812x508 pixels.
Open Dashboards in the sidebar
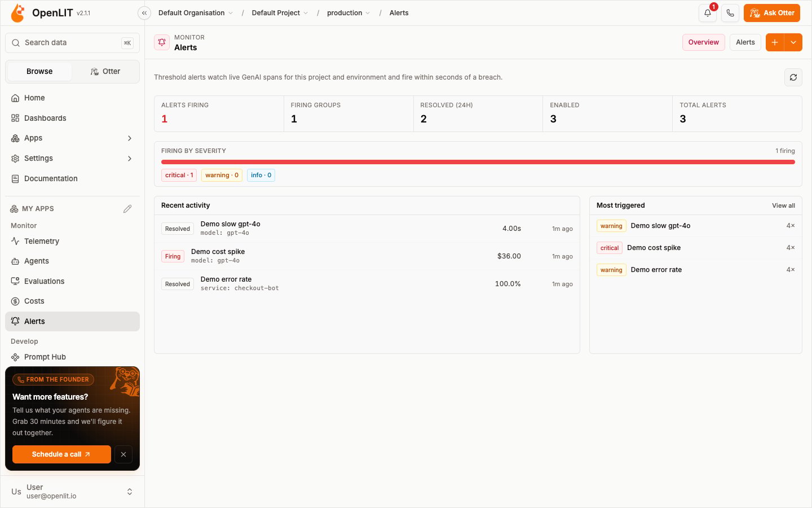pyautogui.click(x=72, y=119)
